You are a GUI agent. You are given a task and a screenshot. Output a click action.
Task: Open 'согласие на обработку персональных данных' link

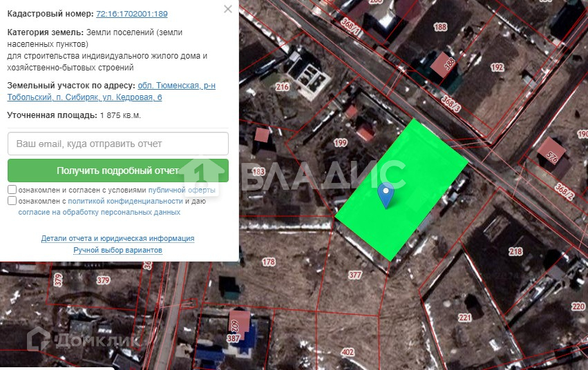tap(99, 212)
